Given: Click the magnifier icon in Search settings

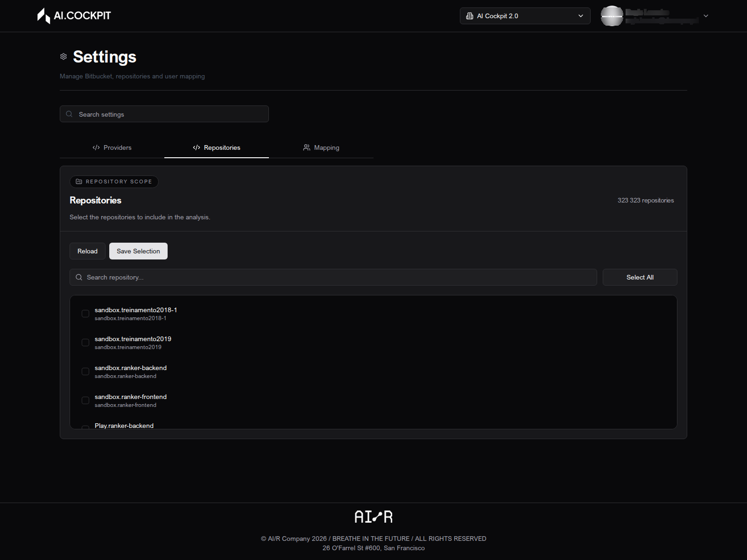Looking at the screenshot, I should [69, 114].
